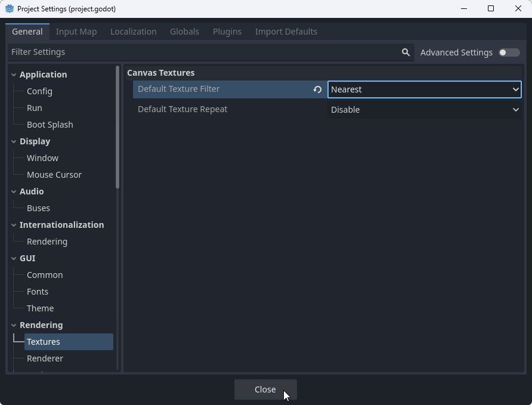Reset Default Texture Filter with revert icon
Image resolution: width=532 pixels, height=405 pixels.
pyautogui.click(x=317, y=89)
